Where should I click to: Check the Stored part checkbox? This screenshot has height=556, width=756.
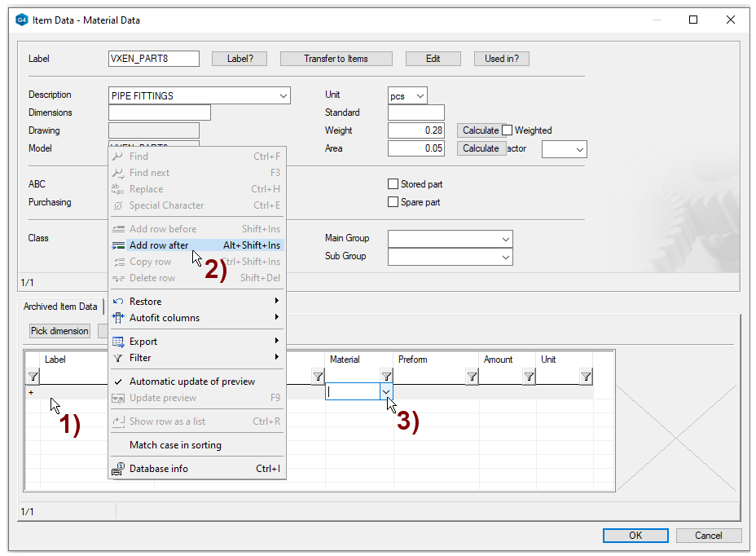click(x=393, y=184)
